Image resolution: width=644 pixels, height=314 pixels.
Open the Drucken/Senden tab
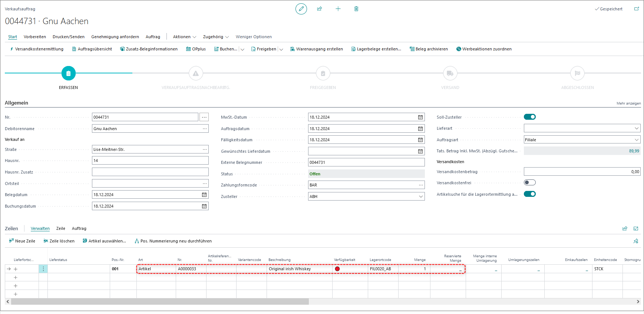[x=69, y=37]
